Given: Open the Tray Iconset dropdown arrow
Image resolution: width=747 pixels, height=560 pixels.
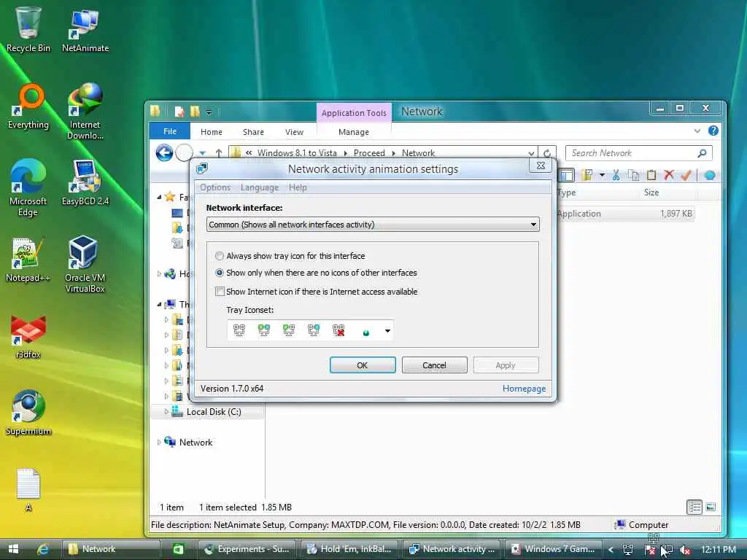Looking at the screenshot, I should point(387,330).
